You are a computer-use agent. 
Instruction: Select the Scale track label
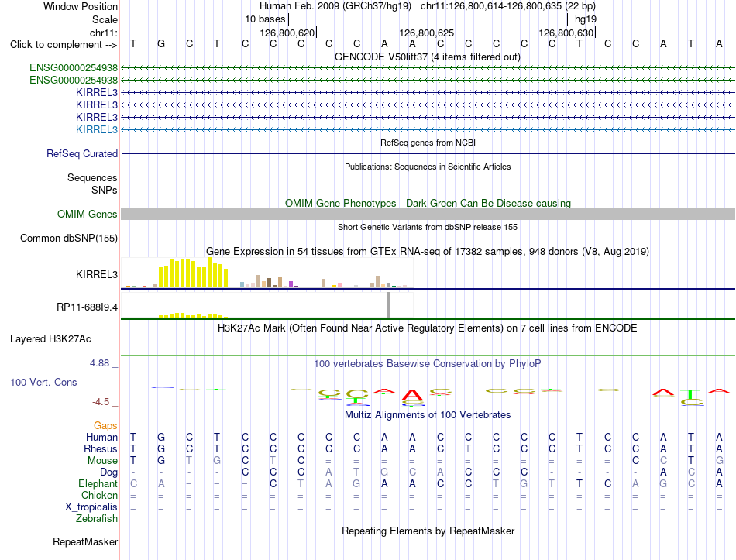coord(105,19)
